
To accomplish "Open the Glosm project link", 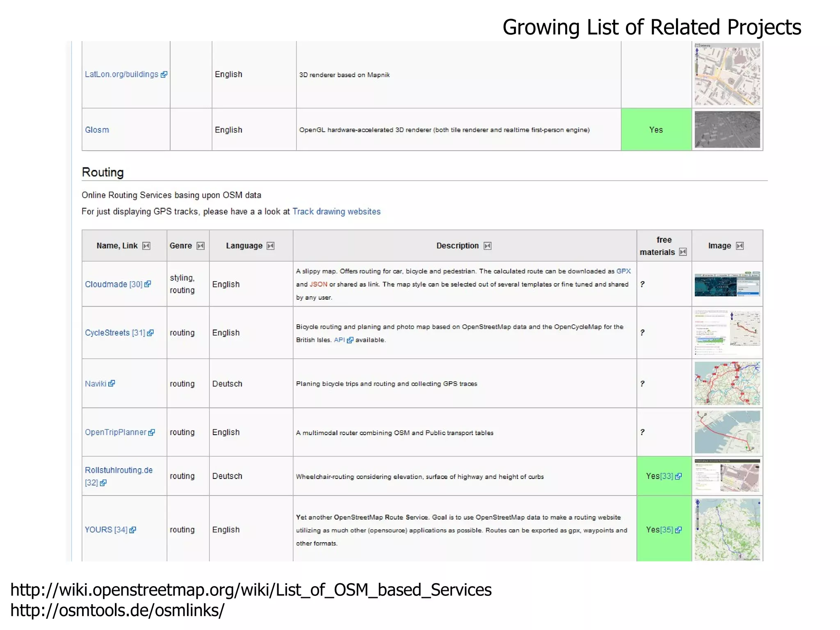I will pos(97,130).
